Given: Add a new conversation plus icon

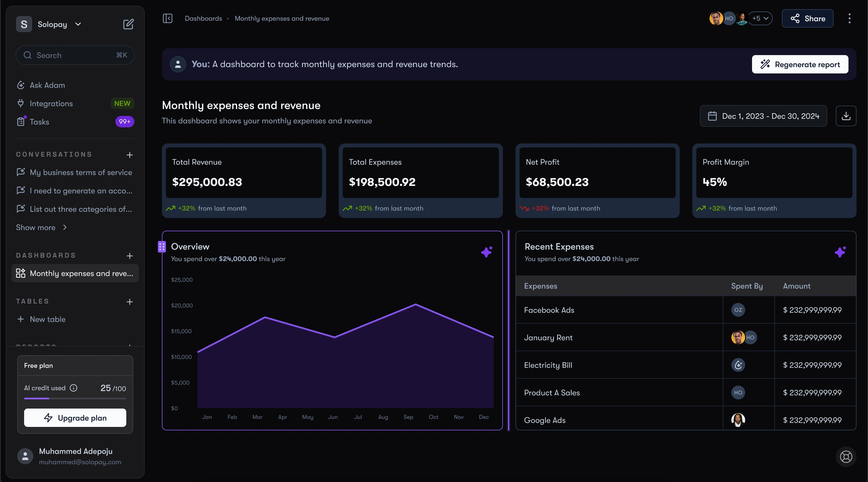Looking at the screenshot, I should point(129,155).
